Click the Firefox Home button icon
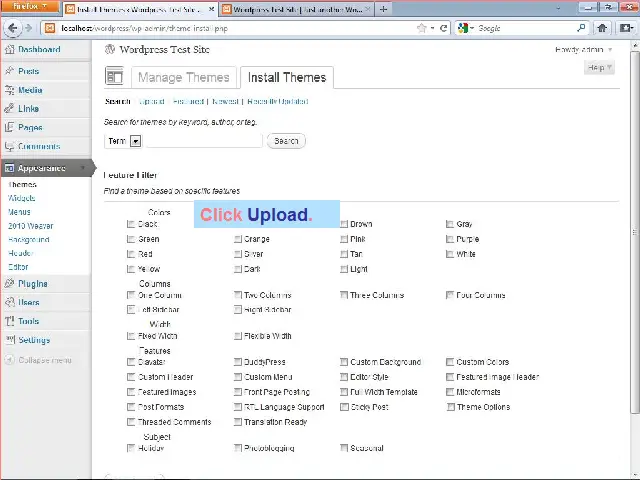640x480 pixels. 602,28
